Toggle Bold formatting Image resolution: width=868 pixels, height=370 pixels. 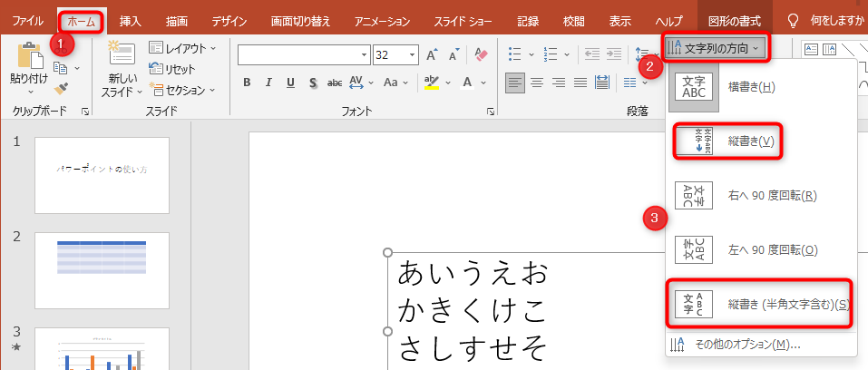click(x=247, y=83)
